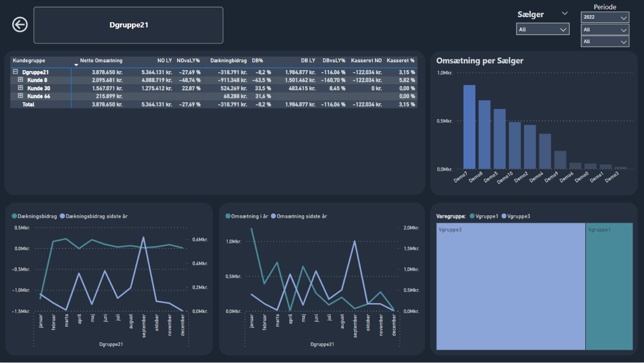Sort by Kasseret % column header
The width and height of the screenshot is (644, 363).
point(400,60)
